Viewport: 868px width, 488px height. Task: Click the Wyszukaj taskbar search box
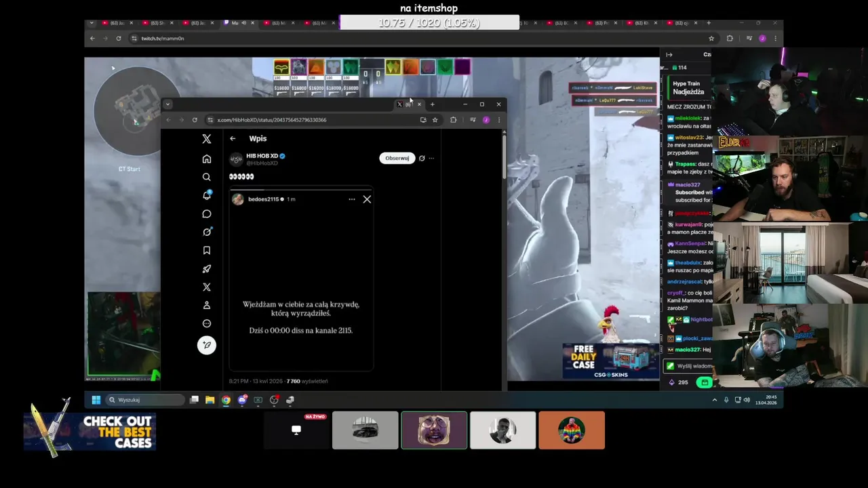point(146,400)
